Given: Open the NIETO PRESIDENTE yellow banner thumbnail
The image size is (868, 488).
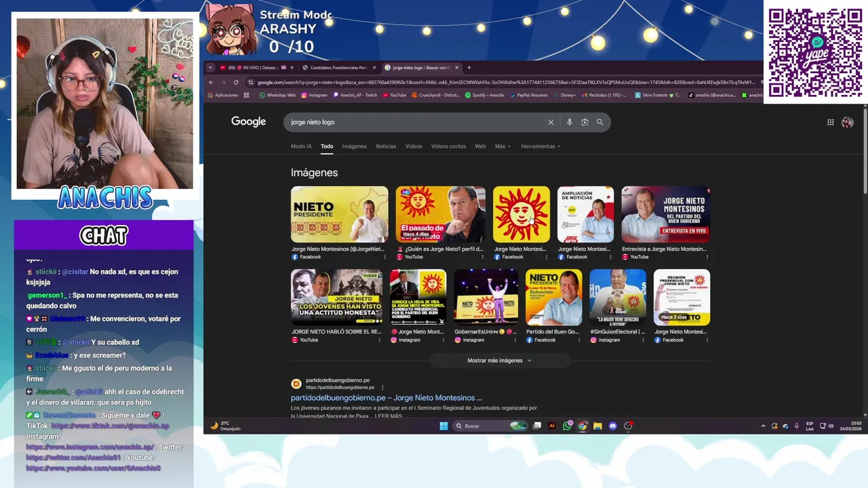Looking at the screenshot, I should (340, 214).
